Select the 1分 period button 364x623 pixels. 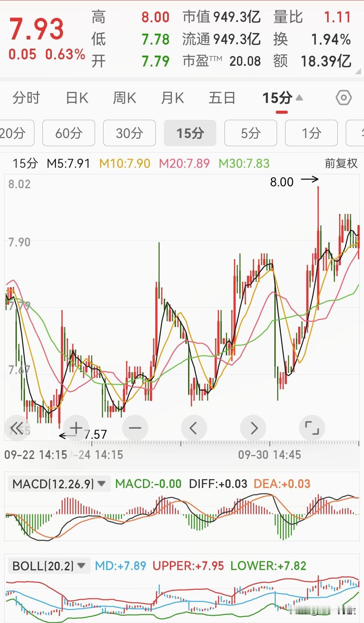pos(311,133)
